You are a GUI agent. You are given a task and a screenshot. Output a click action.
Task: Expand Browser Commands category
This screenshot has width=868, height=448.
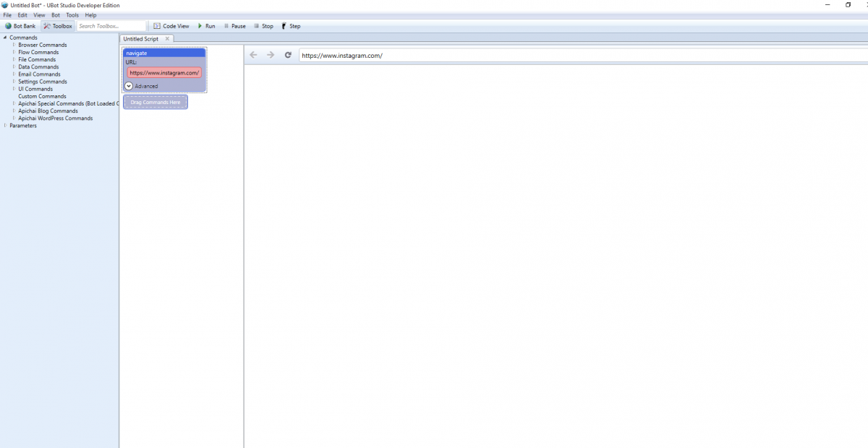click(14, 45)
